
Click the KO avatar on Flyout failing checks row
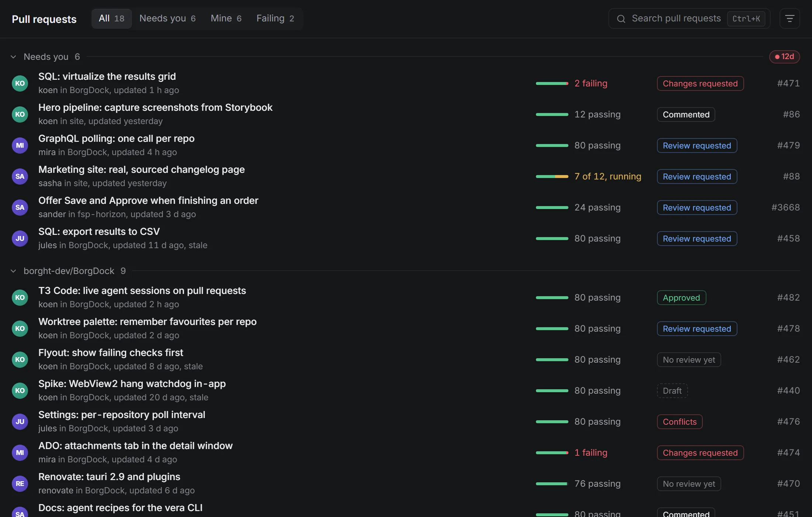20,360
